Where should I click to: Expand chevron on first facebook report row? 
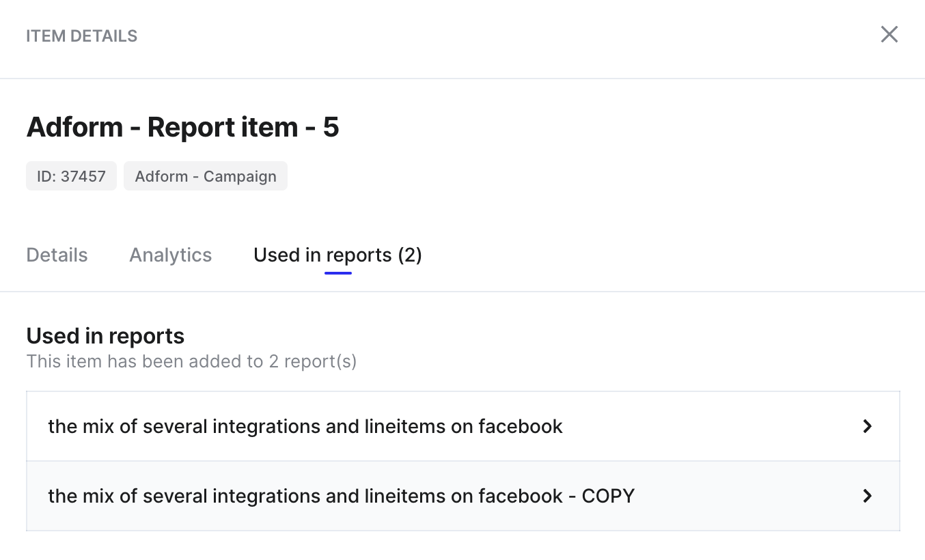pos(868,426)
